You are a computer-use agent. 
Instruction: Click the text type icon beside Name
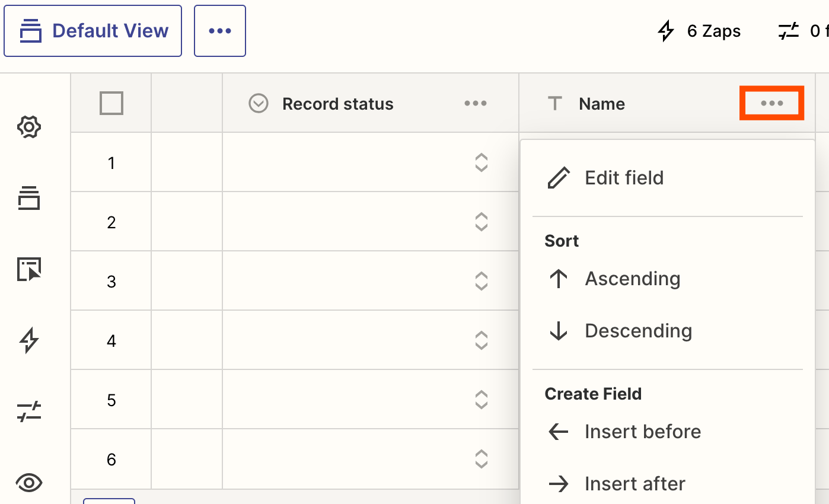coord(554,104)
